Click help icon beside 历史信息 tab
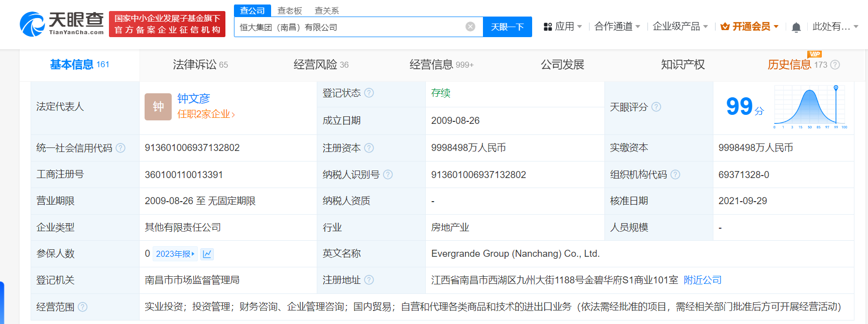This screenshot has width=868, height=324. click(835, 65)
